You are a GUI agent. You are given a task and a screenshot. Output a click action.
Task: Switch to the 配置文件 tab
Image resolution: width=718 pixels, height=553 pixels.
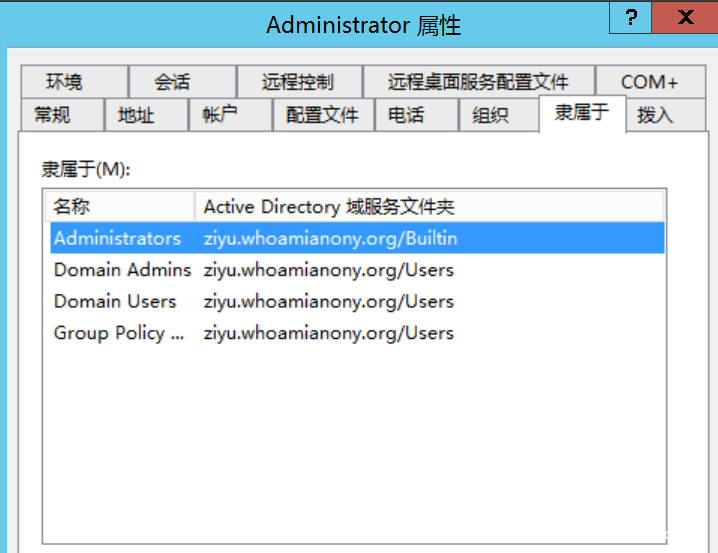point(322,115)
